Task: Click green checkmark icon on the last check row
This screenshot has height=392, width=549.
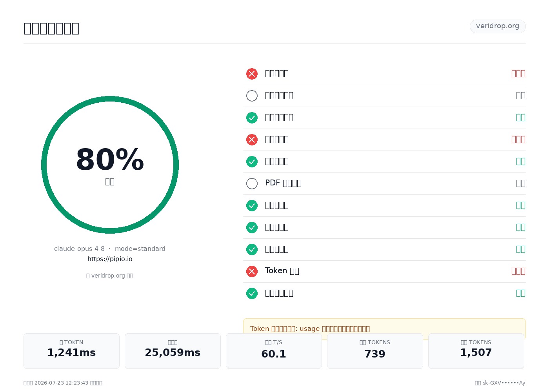Action: 252,293
